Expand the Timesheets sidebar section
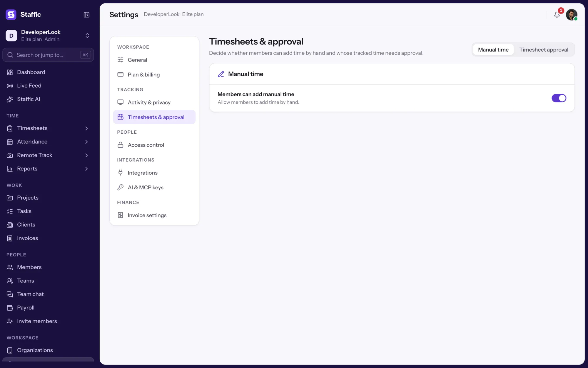 click(x=48, y=128)
